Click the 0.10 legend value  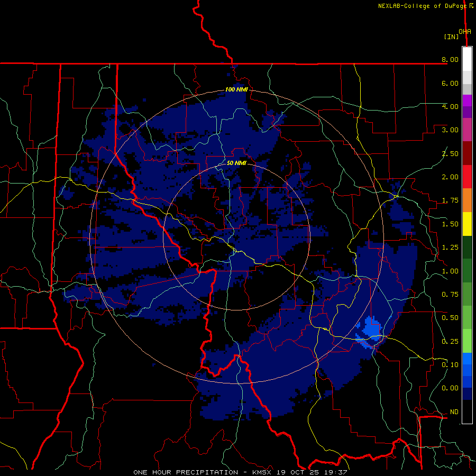(x=450, y=365)
